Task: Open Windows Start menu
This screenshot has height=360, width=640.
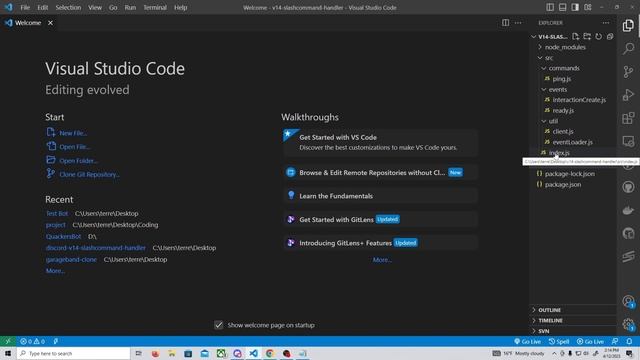Action: [x=8, y=353]
